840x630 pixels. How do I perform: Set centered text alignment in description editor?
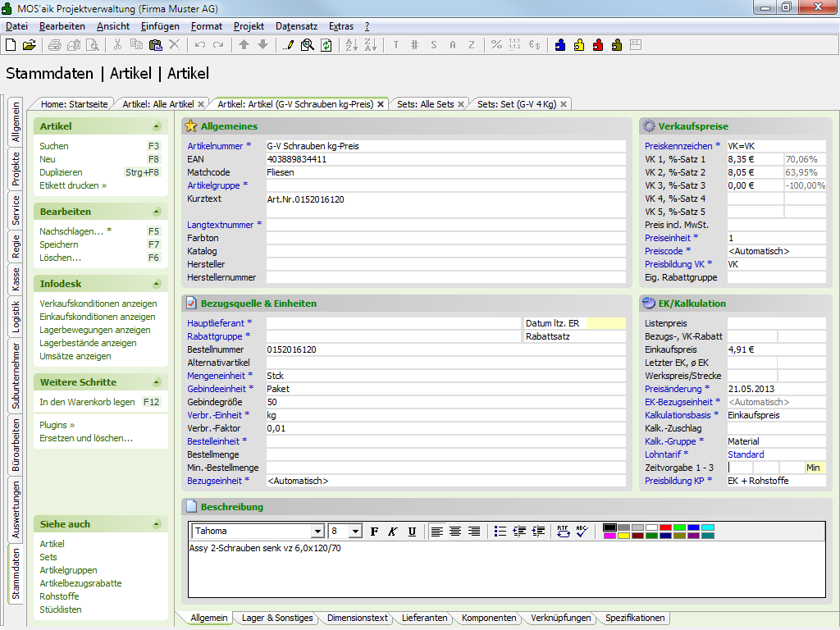tap(455, 532)
